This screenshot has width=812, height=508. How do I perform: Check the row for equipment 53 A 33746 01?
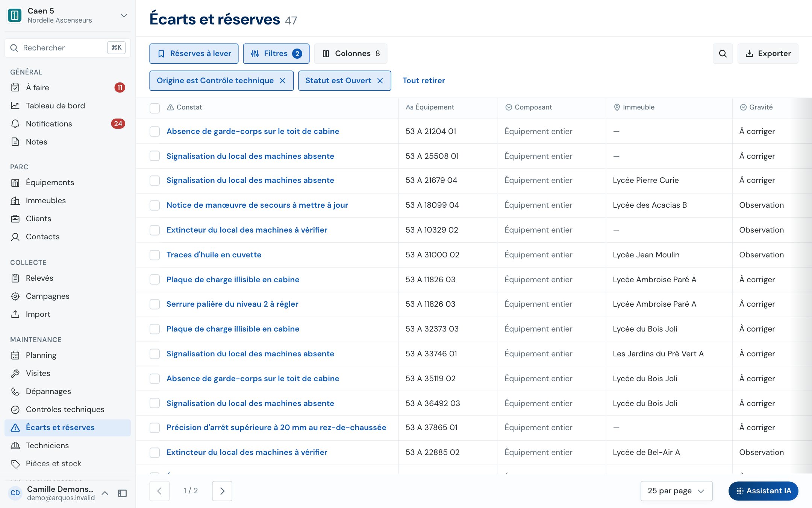click(155, 354)
